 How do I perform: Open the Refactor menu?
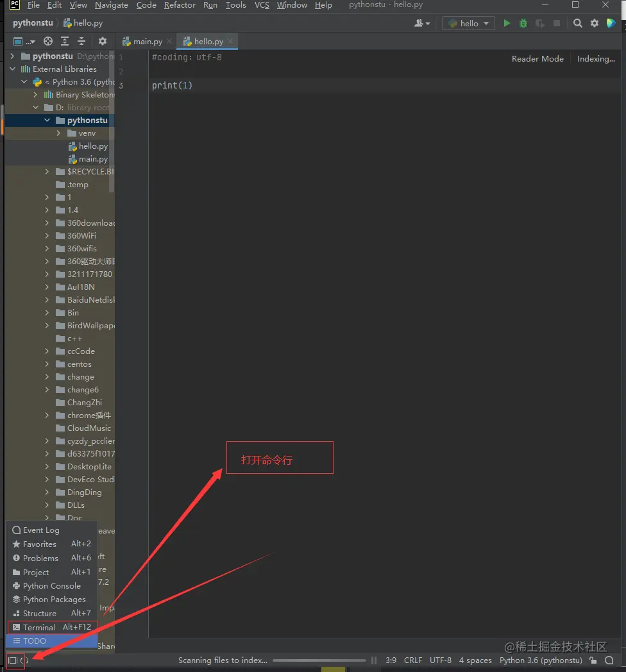(180, 5)
